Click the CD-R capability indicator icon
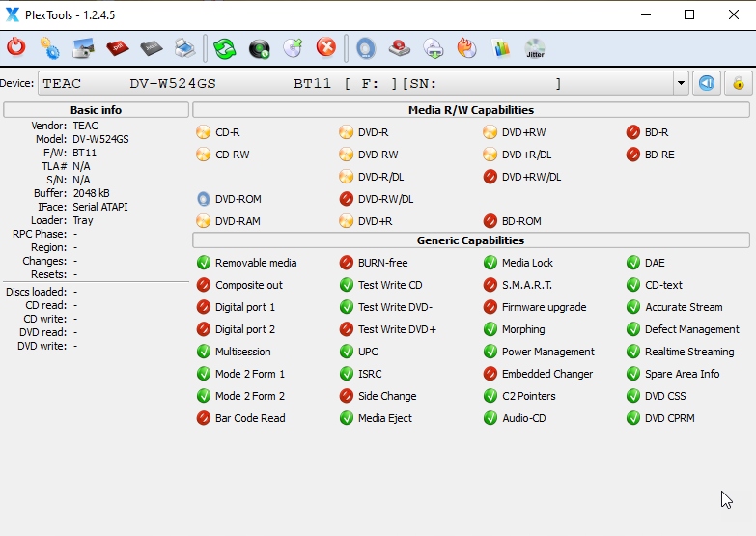 pos(204,132)
